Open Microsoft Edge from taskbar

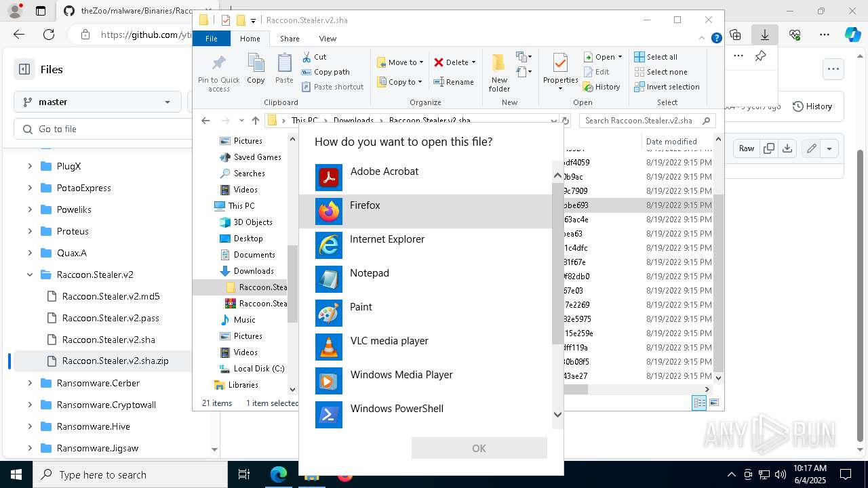[x=279, y=474]
